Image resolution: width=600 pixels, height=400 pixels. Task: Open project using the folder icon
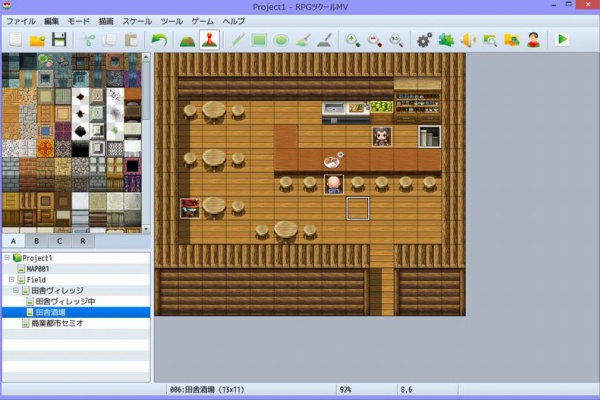click(37, 40)
